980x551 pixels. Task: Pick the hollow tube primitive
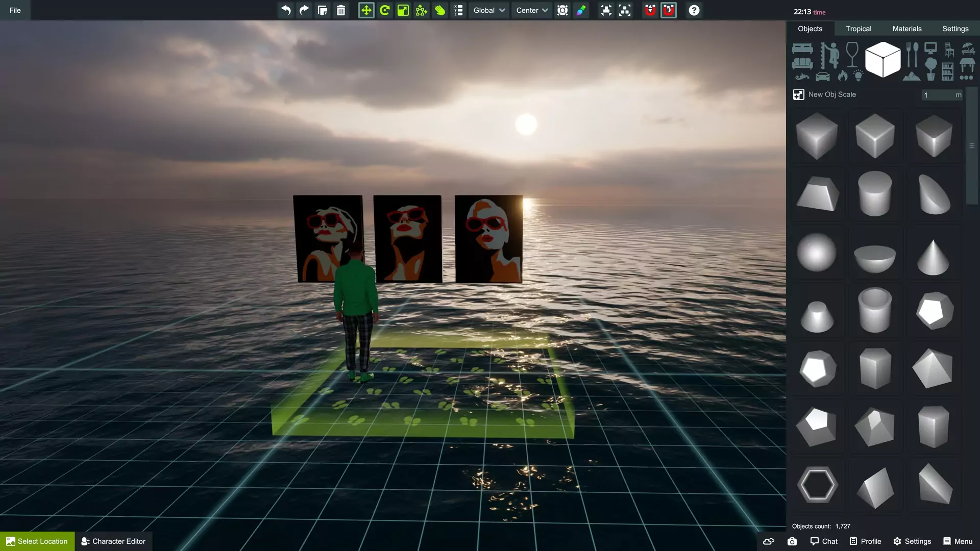[875, 310]
